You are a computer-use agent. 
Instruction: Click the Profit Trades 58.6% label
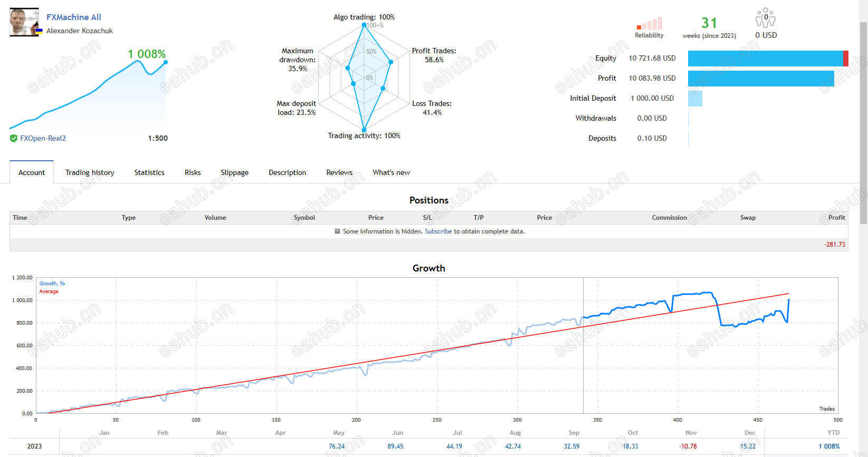click(x=434, y=55)
